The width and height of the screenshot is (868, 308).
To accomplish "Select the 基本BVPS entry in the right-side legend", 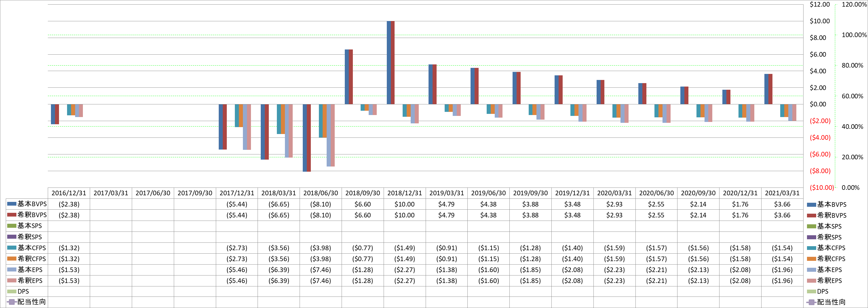I will click(827, 204).
